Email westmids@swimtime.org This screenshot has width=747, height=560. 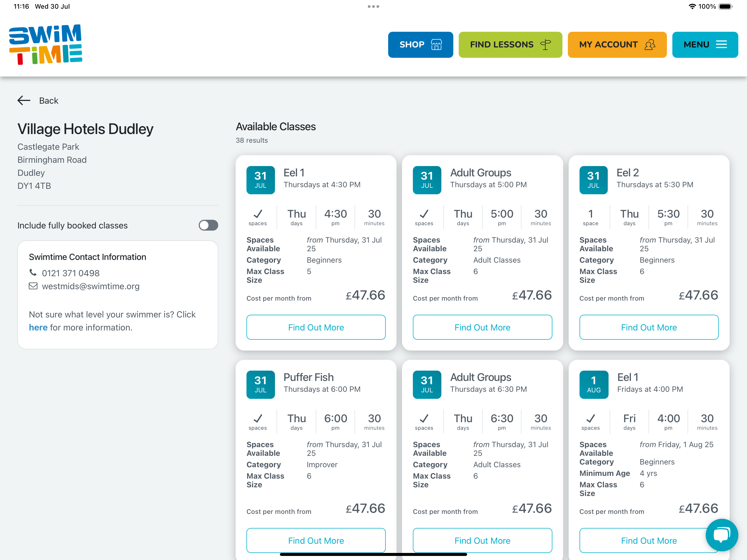click(x=90, y=286)
